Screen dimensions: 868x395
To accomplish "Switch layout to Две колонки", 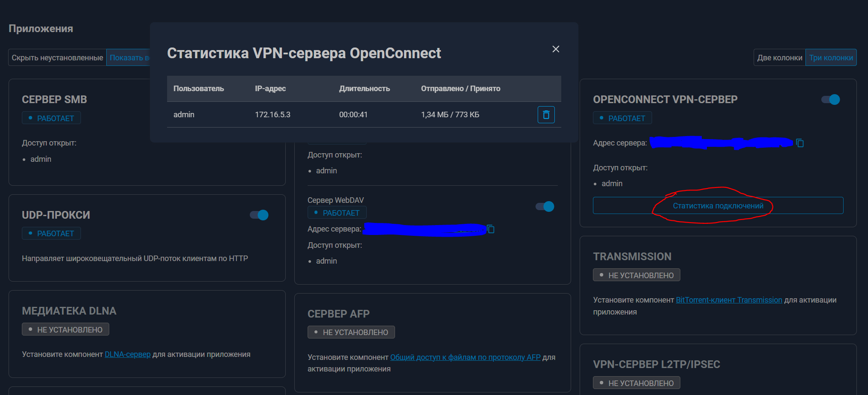I will pos(779,58).
